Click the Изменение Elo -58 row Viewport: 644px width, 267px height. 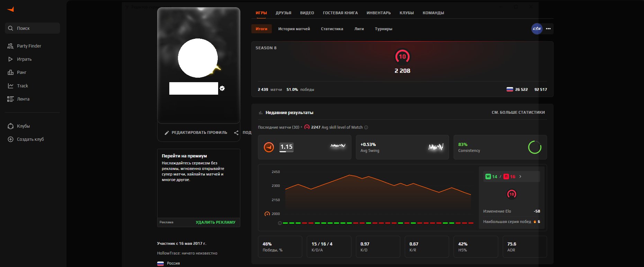[511, 211]
